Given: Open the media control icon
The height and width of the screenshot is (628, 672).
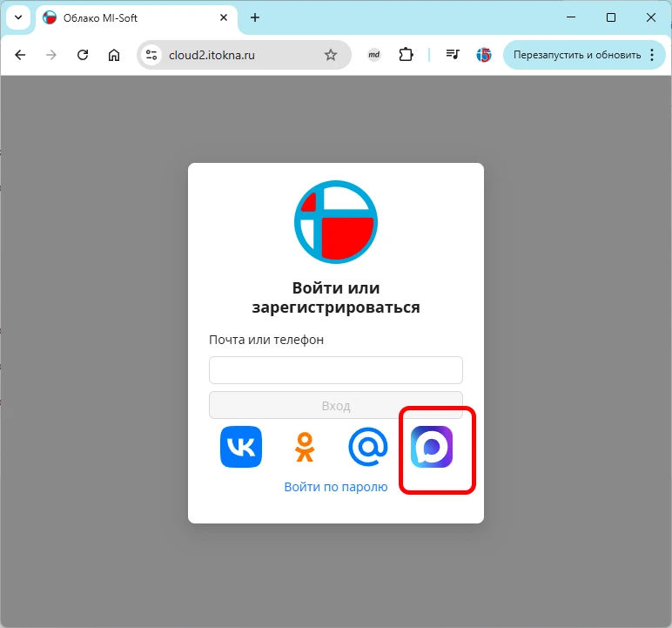Looking at the screenshot, I should [x=453, y=55].
